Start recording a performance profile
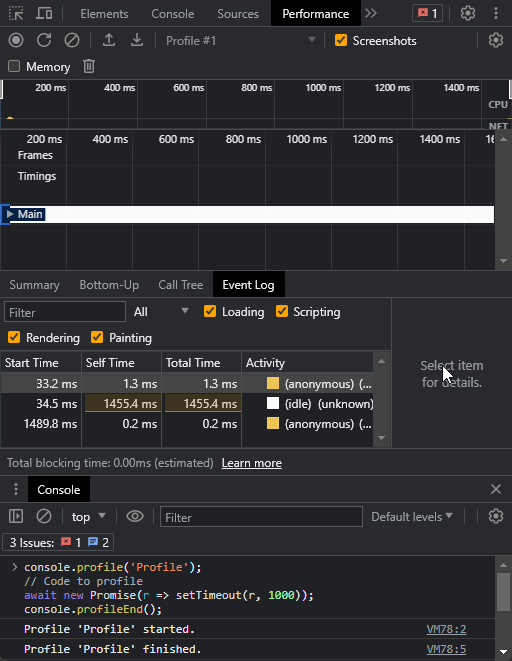This screenshot has height=661, width=512. pyautogui.click(x=16, y=40)
